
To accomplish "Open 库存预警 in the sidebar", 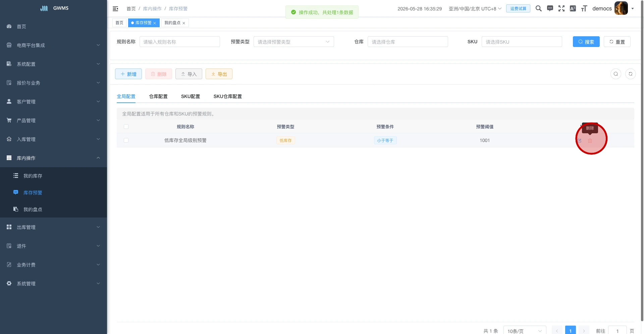I will tap(53, 192).
